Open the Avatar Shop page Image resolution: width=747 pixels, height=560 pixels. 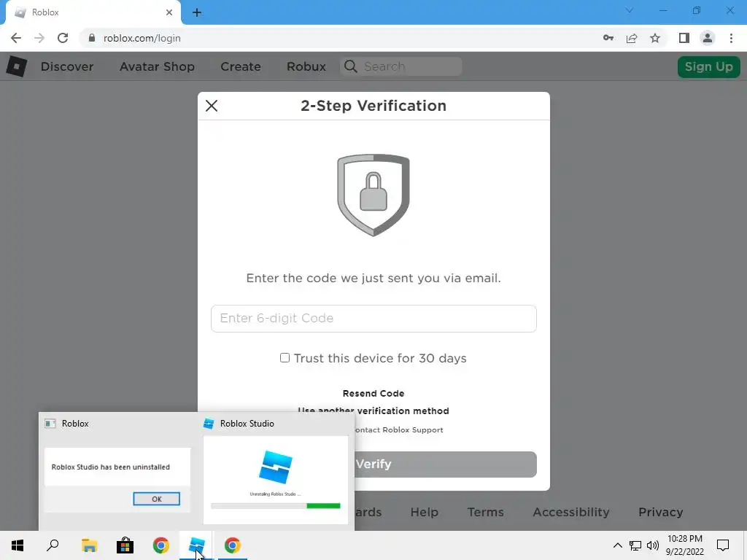tap(158, 66)
